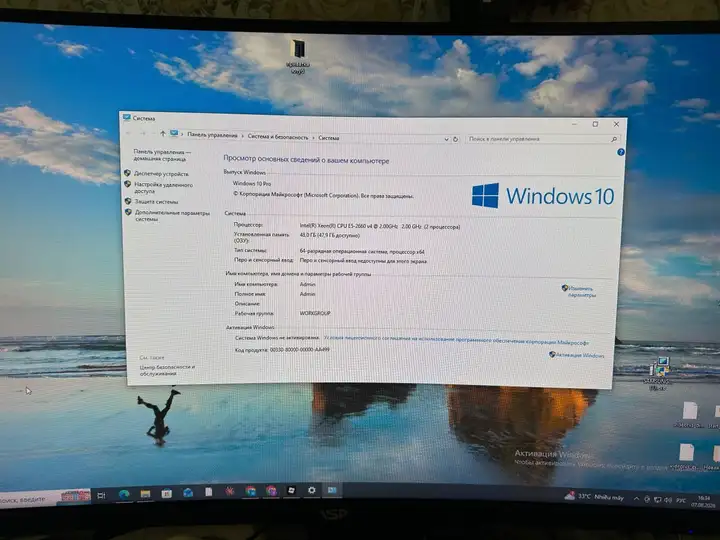Open the white document taskbar icon
This screenshot has height=540, width=720.
tap(208, 492)
